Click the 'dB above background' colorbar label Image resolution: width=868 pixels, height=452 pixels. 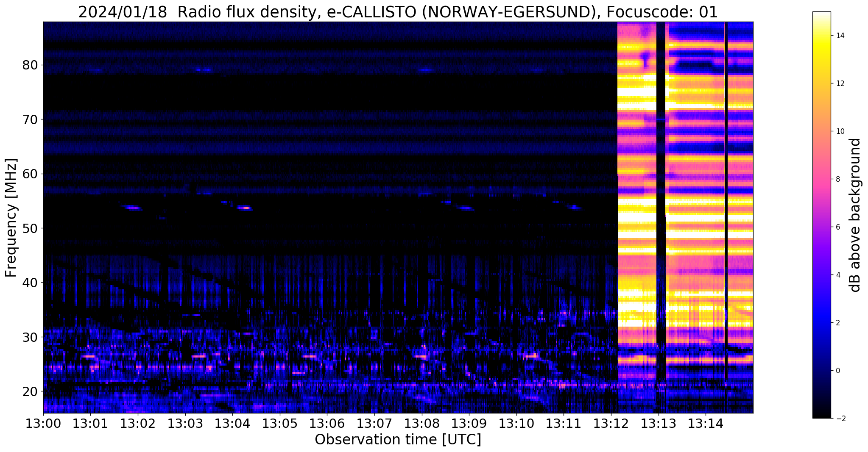[855, 215]
